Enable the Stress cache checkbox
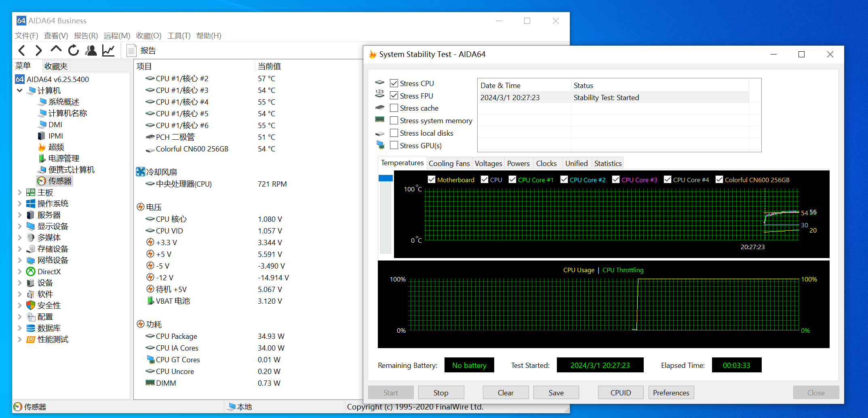The image size is (868, 418). tap(394, 108)
